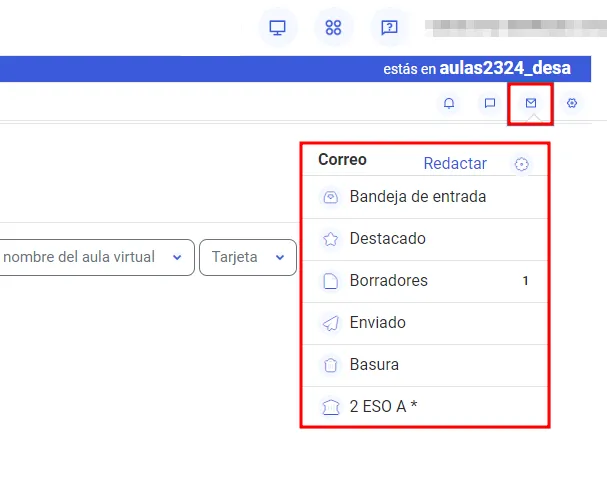This screenshot has width=607, height=498.
Task: Expand the nombre del aula virtual dropdown
Action: [97, 258]
